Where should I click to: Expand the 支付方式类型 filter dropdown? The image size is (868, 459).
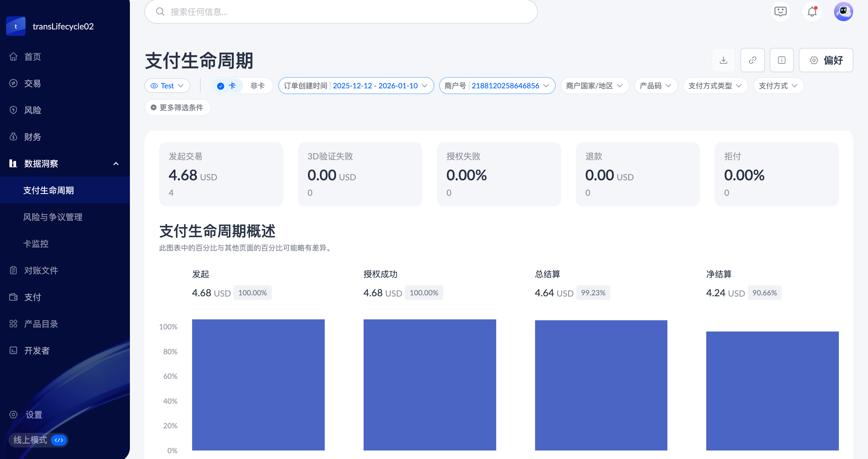(x=715, y=86)
